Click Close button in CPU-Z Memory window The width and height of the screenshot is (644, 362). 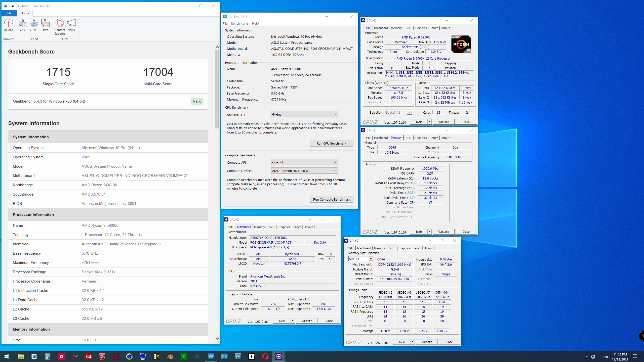pos(466,232)
